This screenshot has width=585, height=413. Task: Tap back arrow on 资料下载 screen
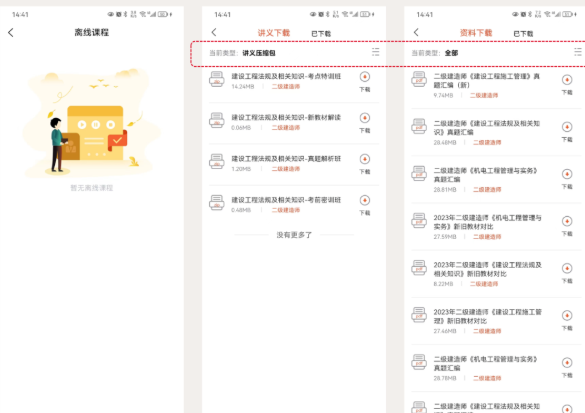(x=416, y=32)
